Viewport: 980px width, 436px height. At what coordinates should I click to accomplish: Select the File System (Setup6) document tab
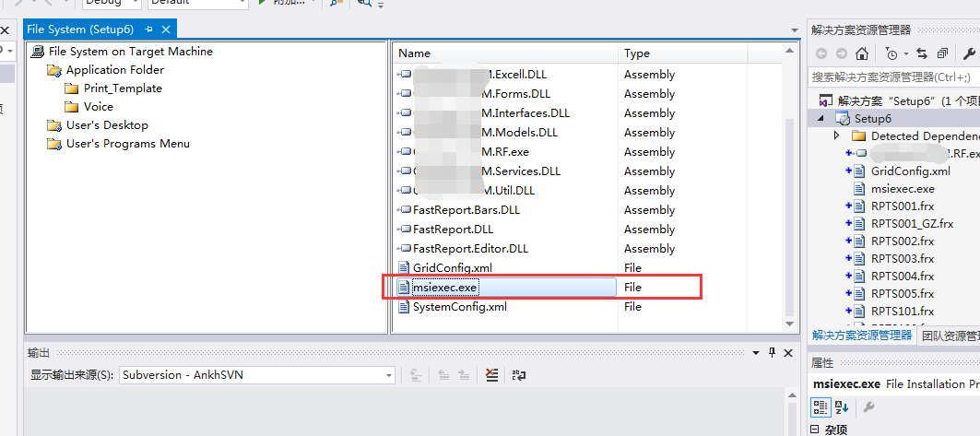click(x=80, y=29)
